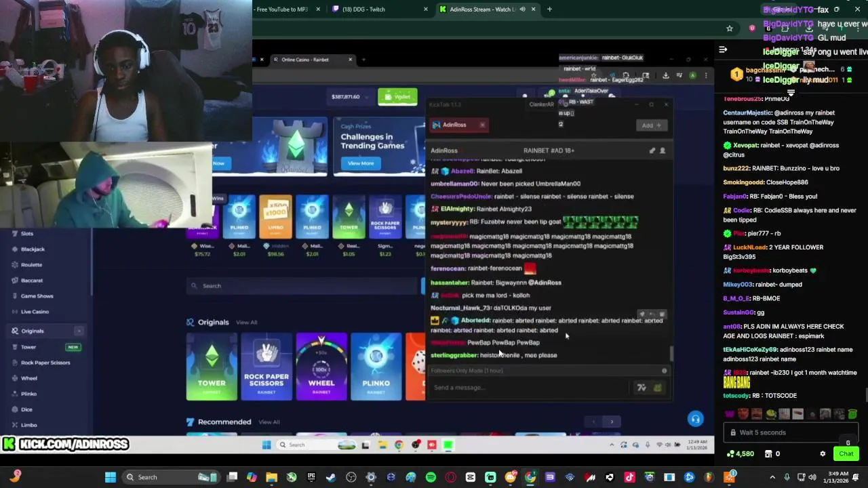Click the Windows taskbar Search box
The width and height of the screenshot is (868, 488).
tap(170, 477)
